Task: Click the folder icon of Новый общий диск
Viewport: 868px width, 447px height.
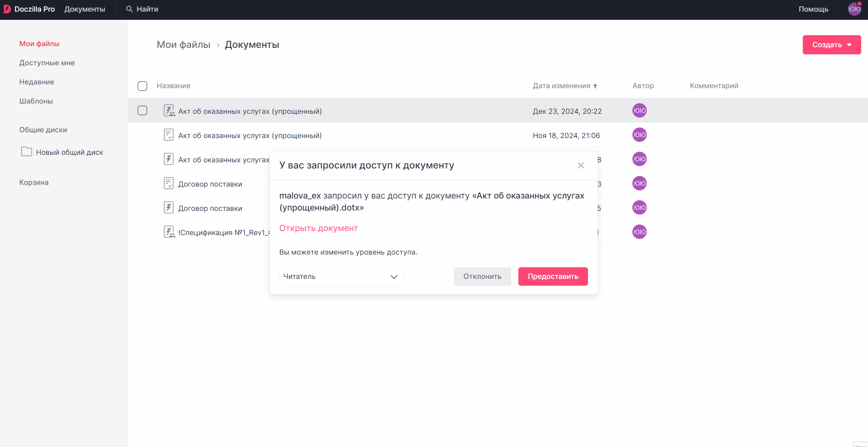Action: 27,152
